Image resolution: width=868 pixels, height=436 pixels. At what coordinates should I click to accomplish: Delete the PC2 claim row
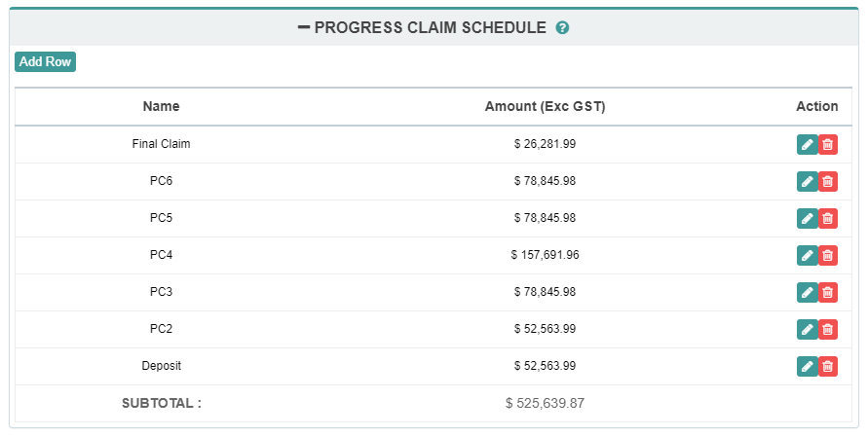[x=828, y=329]
